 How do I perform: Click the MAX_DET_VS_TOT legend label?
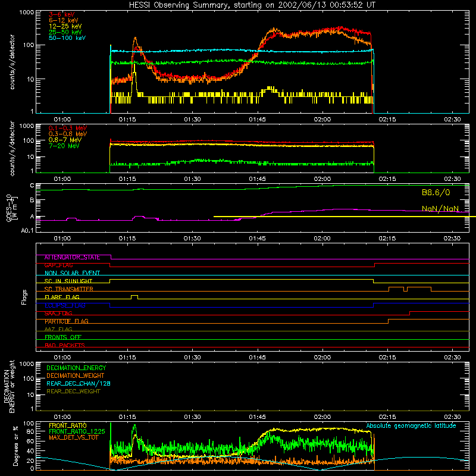[73, 437]
